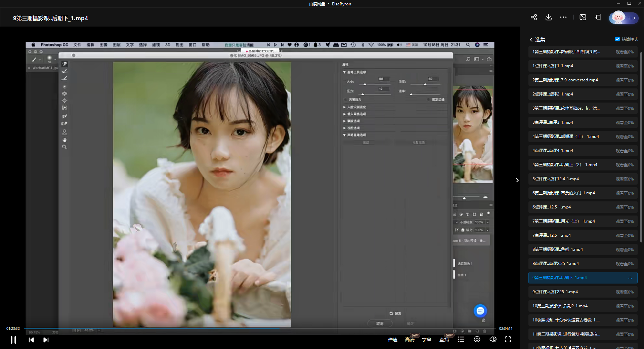
Task: Enter fullscreen mode with the corner-brackets icon
Action: (508, 340)
